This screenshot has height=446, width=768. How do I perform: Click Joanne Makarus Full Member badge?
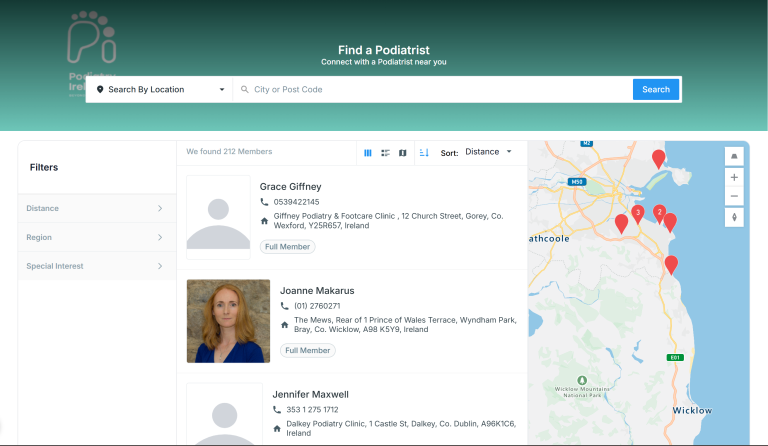pyautogui.click(x=308, y=351)
